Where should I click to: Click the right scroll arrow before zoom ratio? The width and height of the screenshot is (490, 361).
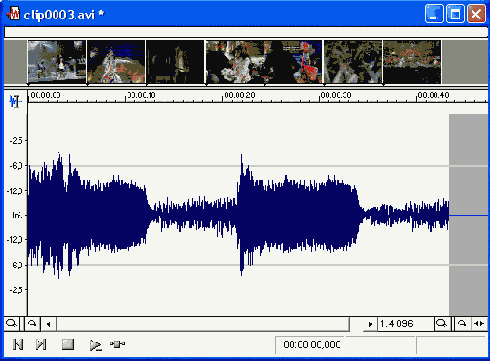(x=370, y=324)
